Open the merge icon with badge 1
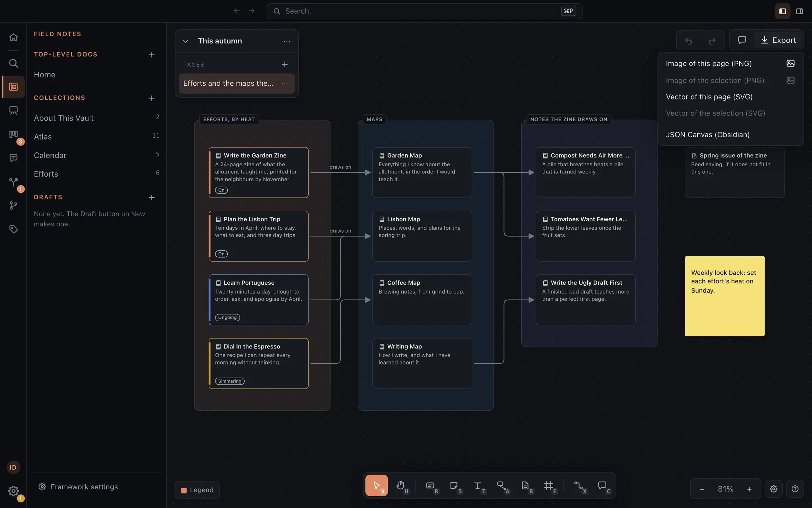812x508 pixels. pos(13,182)
